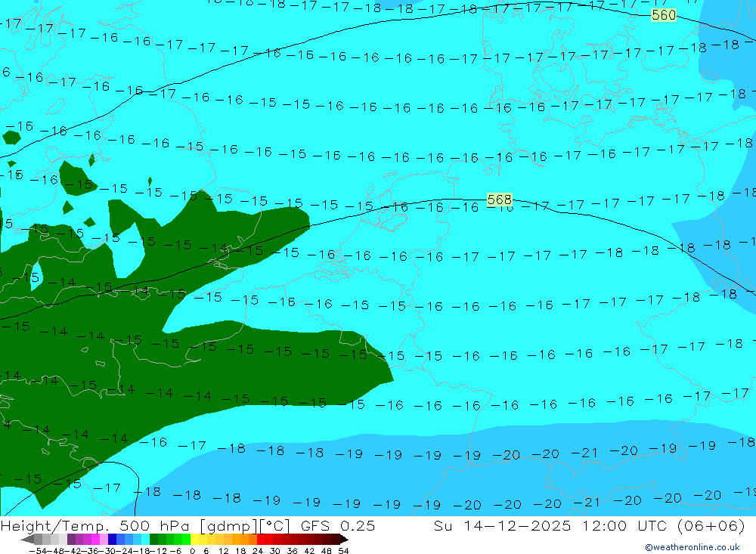This screenshot has height=554, width=756.
Task: Select the magenta legend swatch
Action: 95,540
